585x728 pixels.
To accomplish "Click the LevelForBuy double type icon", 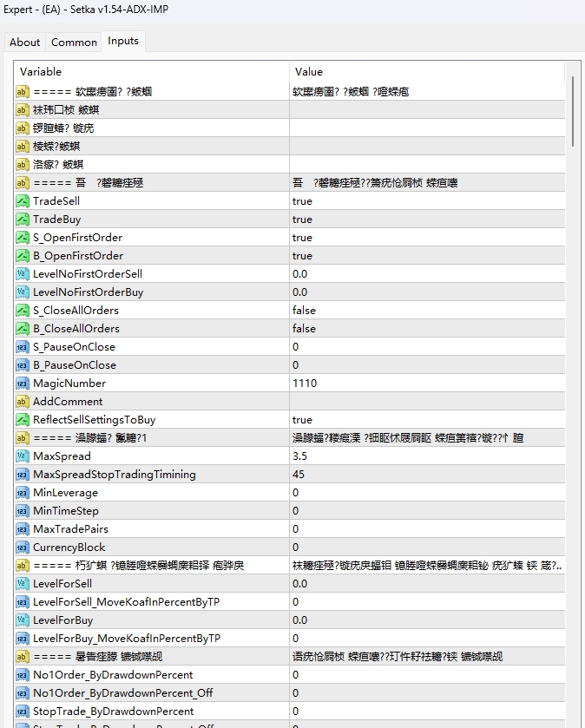I will point(23,620).
